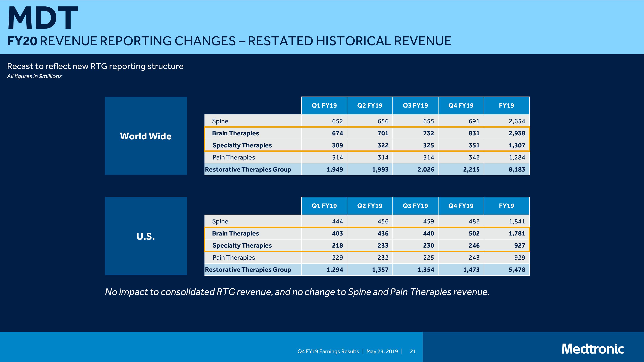The width and height of the screenshot is (644, 362).
Task: Click Q4 FY19 header in U.S. table
Action: pyautogui.click(x=461, y=206)
